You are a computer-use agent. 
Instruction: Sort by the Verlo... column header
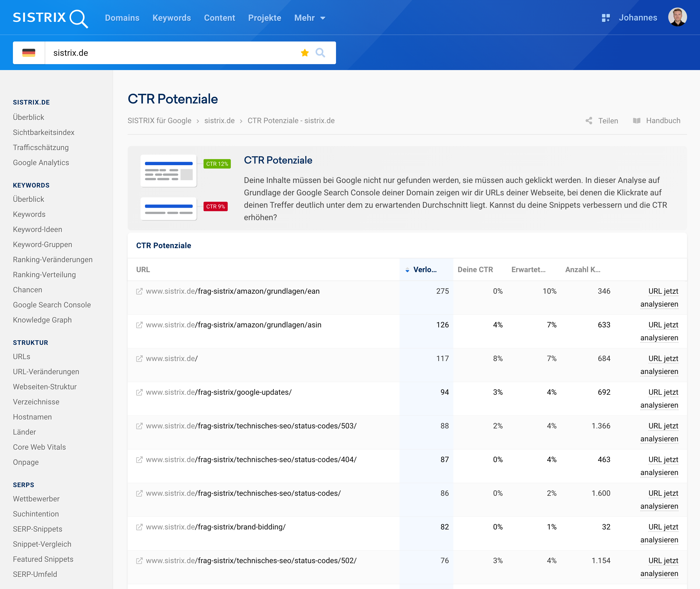click(x=424, y=270)
